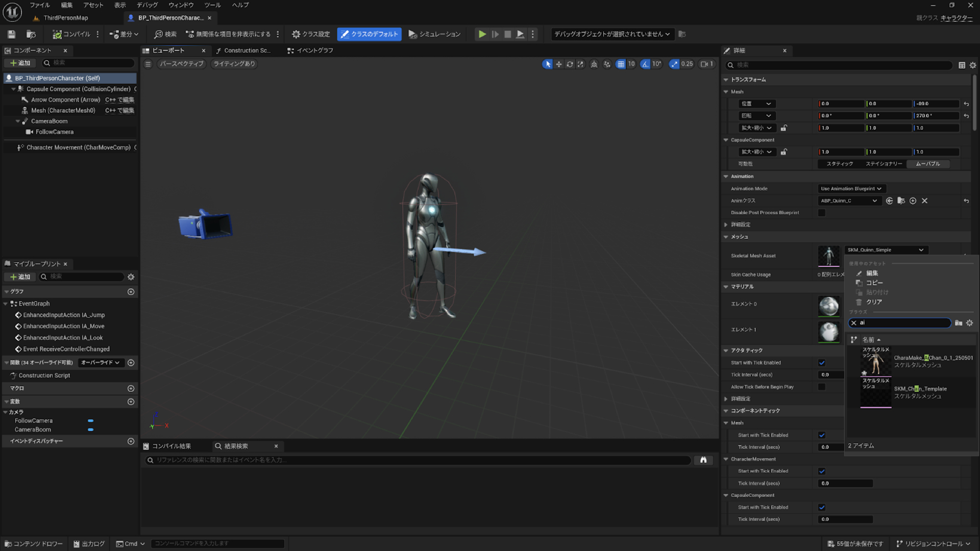Select FollowCamera in component tree
This screenshot has width=980, height=551.
pyautogui.click(x=55, y=132)
